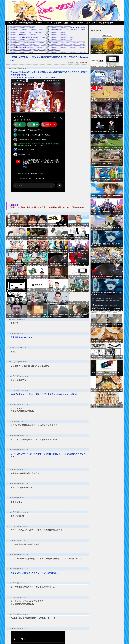Click comment 人生楽勝すぎだろこいつ

tap(21, 337)
